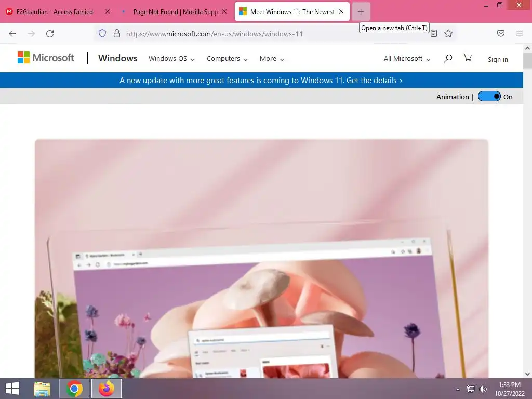Open the tracking protection shield icon

pyautogui.click(x=102, y=33)
